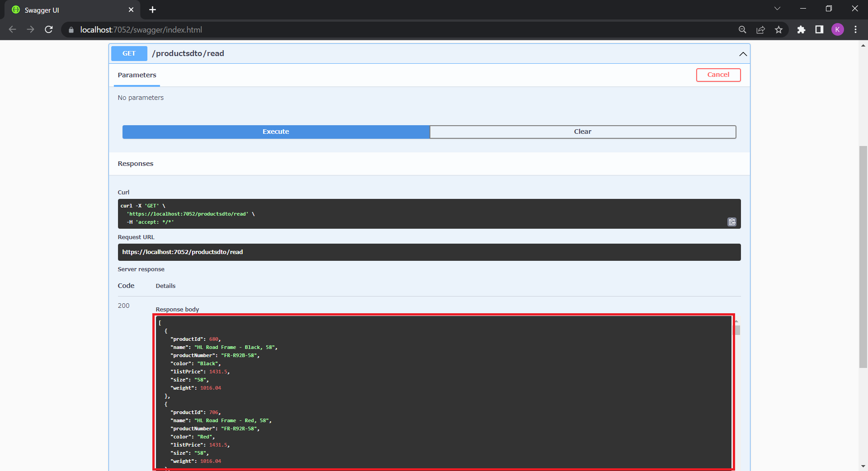Click the Details column header
The height and width of the screenshot is (471, 868).
[165, 286]
